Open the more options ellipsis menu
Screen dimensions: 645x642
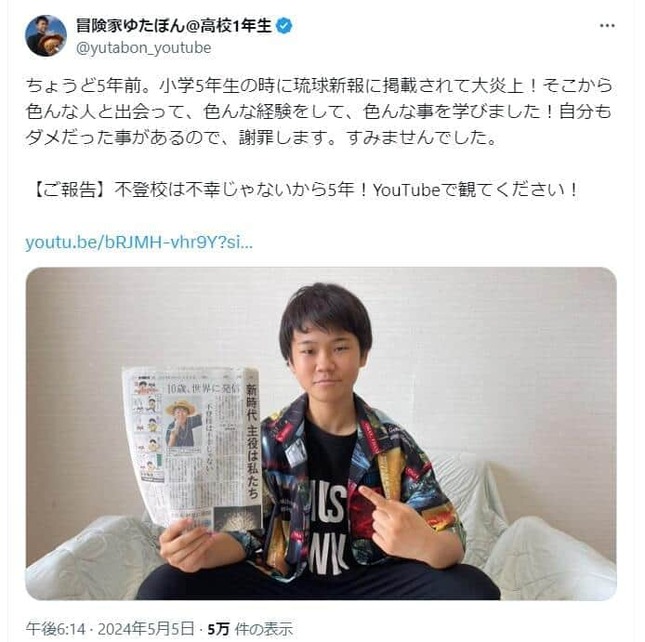[x=607, y=25]
